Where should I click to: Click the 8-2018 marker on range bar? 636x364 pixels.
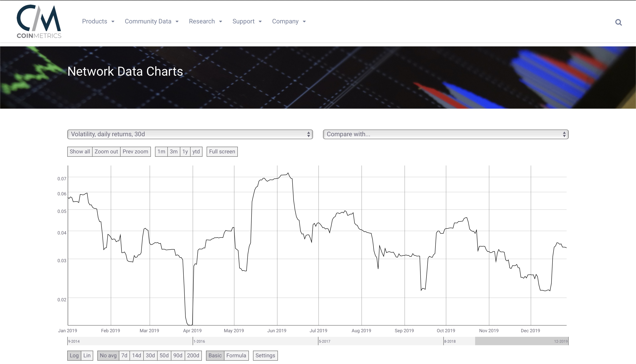pos(450,341)
